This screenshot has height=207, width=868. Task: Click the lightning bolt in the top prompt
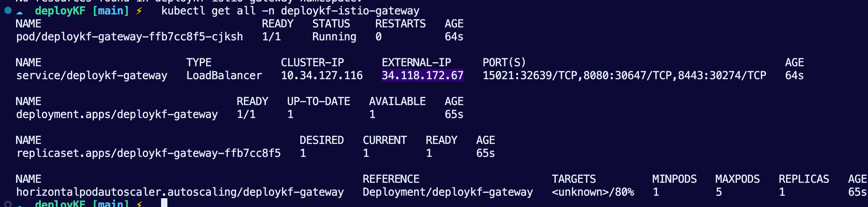pyautogui.click(x=139, y=11)
